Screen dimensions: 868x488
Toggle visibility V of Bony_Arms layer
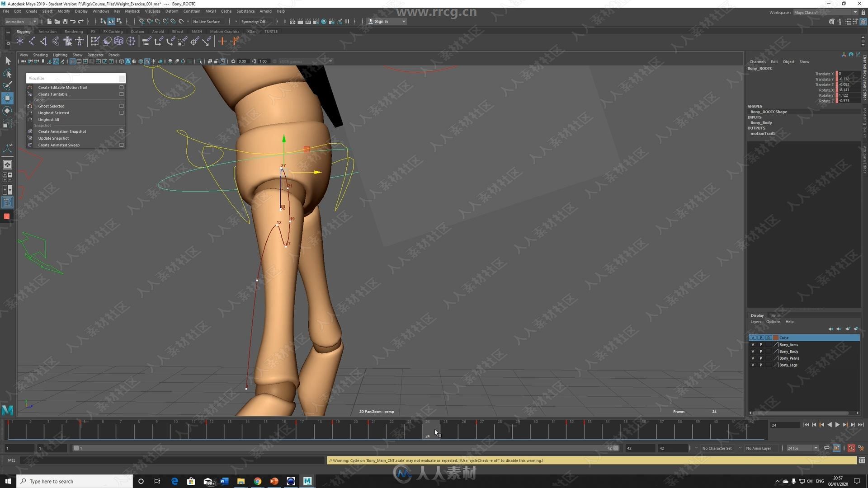coord(753,344)
